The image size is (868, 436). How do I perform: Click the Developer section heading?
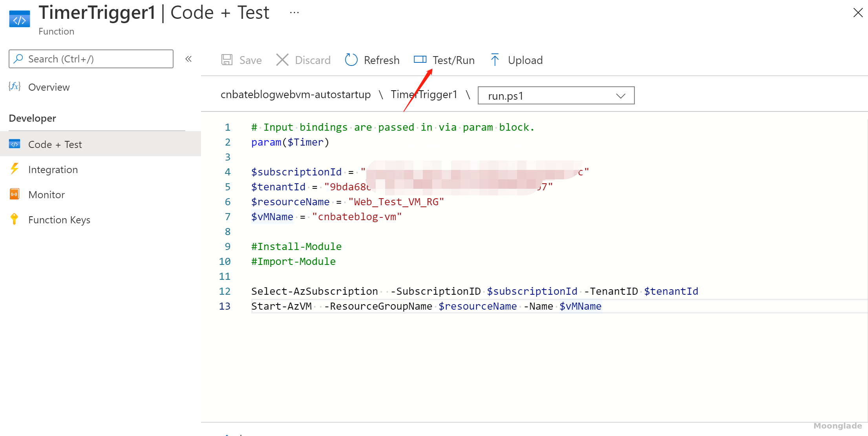(x=33, y=118)
